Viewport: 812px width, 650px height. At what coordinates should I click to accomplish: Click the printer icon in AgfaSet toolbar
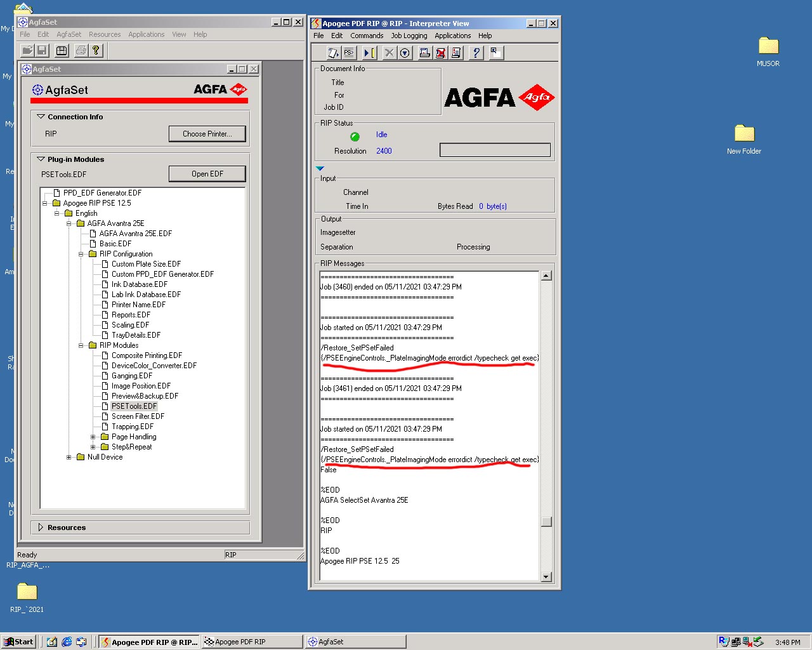tap(81, 50)
